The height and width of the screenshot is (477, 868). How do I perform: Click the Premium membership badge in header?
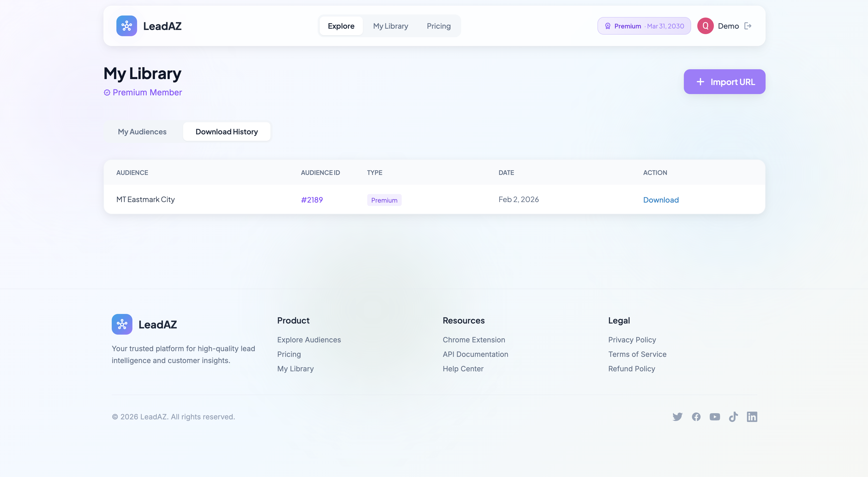[644, 26]
